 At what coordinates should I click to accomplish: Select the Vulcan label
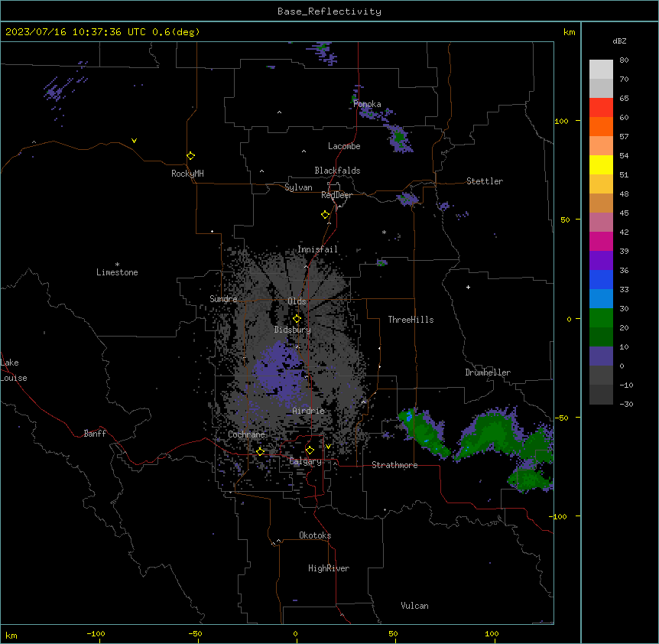pos(415,606)
